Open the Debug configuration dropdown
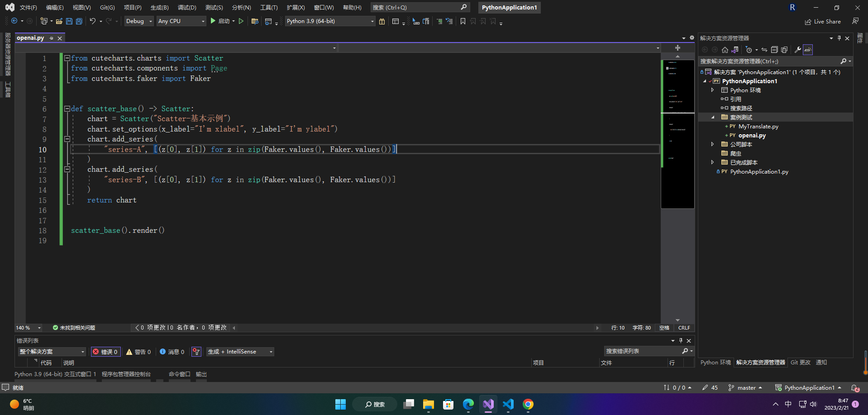 click(x=139, y=21)
